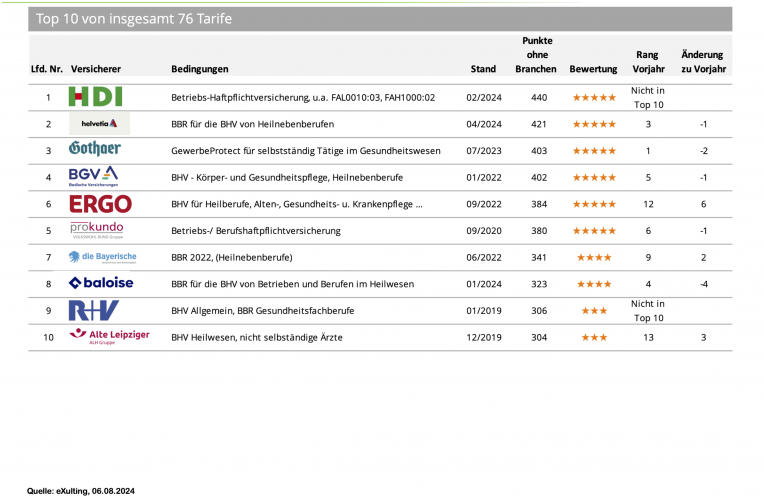This screenshot has width=764, height=500.
Task: Click the star rating in the prokundo row
Action: [x=594, y=231]
